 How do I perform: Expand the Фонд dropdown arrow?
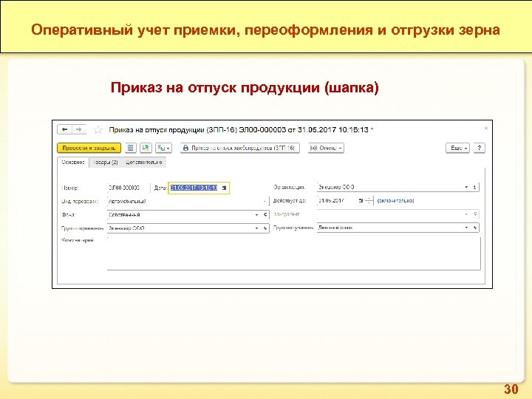click(256, 215)
